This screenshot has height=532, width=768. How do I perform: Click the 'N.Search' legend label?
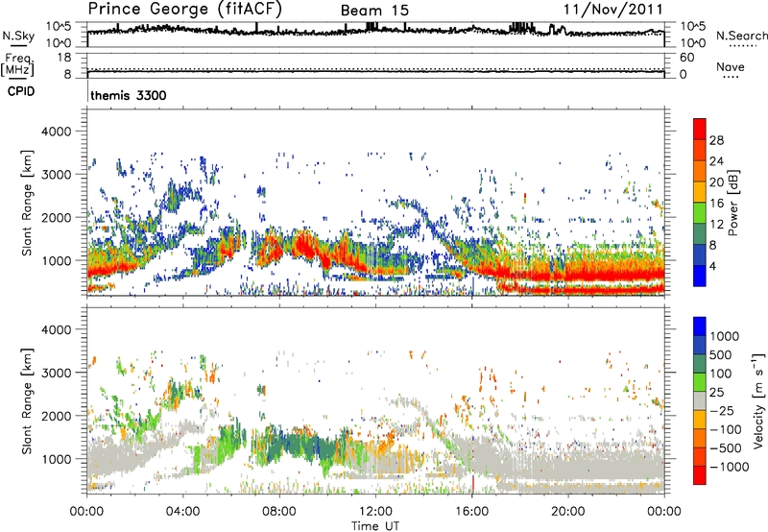[741, 36]
